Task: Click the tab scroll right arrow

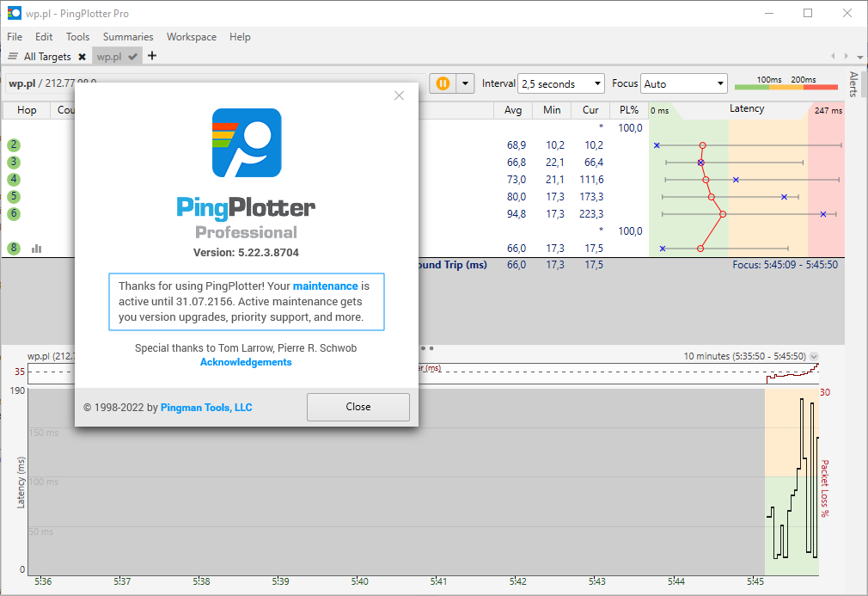Action: click(x=846, y=56)
